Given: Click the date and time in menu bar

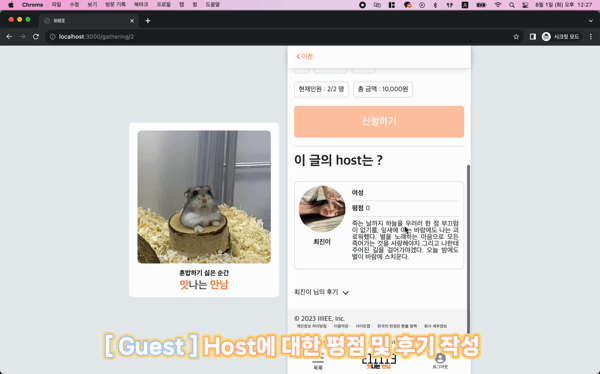Looking at the screenshot, I should coord(564,5).
